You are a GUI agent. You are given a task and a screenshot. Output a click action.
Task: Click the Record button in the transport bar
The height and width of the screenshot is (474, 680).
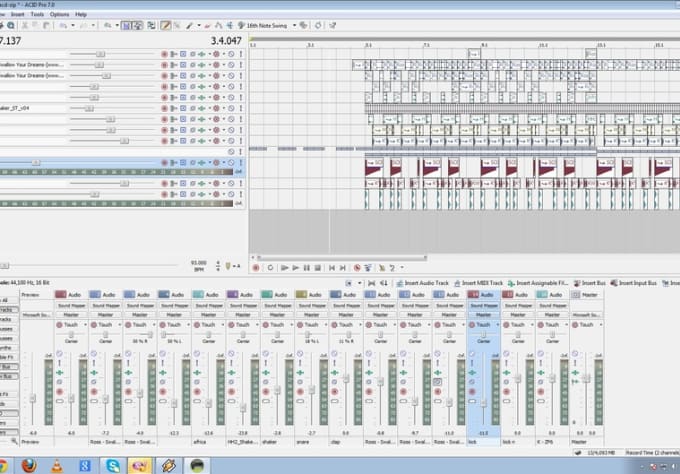click(x=257, y=267)
